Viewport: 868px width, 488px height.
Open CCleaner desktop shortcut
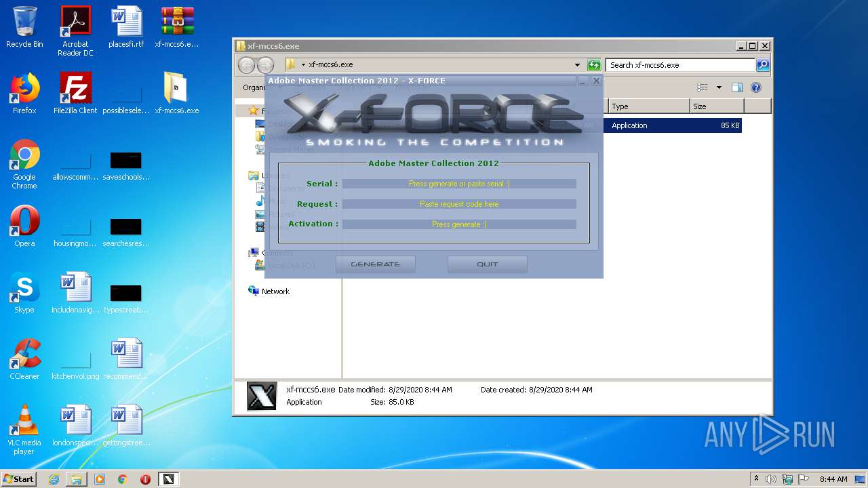click(x=24, y=359)
